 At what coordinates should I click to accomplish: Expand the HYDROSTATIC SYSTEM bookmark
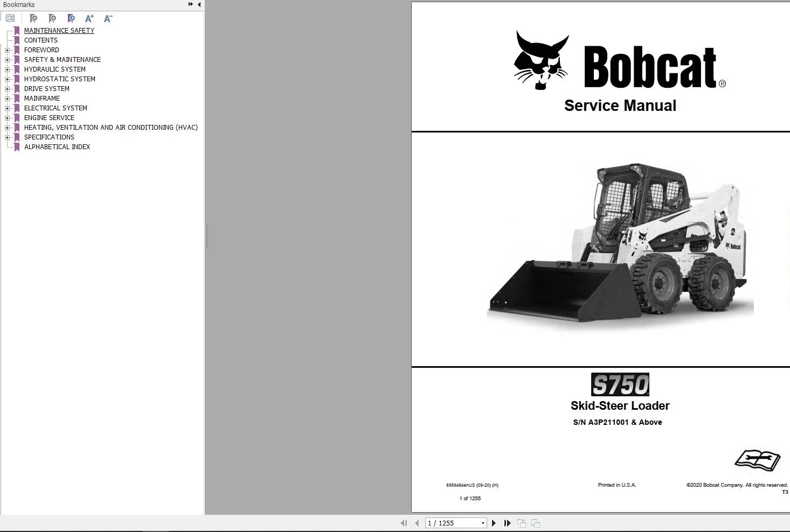pos(7,79)
